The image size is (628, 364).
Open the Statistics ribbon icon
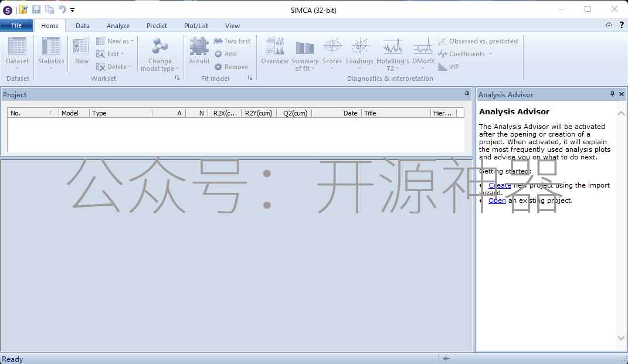51,46
